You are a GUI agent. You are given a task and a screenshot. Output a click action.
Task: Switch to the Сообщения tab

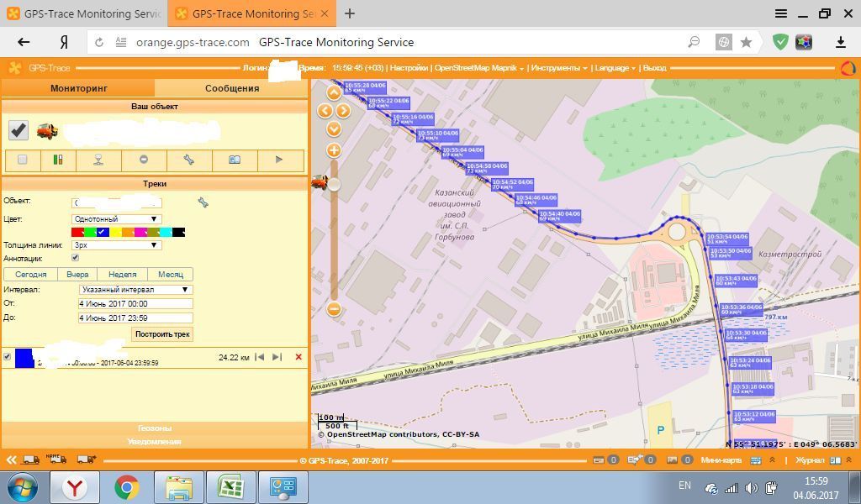pos(231,88)
